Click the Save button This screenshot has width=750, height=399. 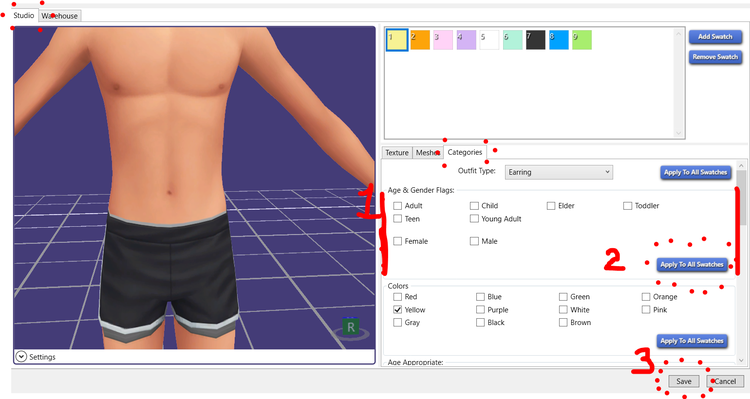click(x=684, y=381)
